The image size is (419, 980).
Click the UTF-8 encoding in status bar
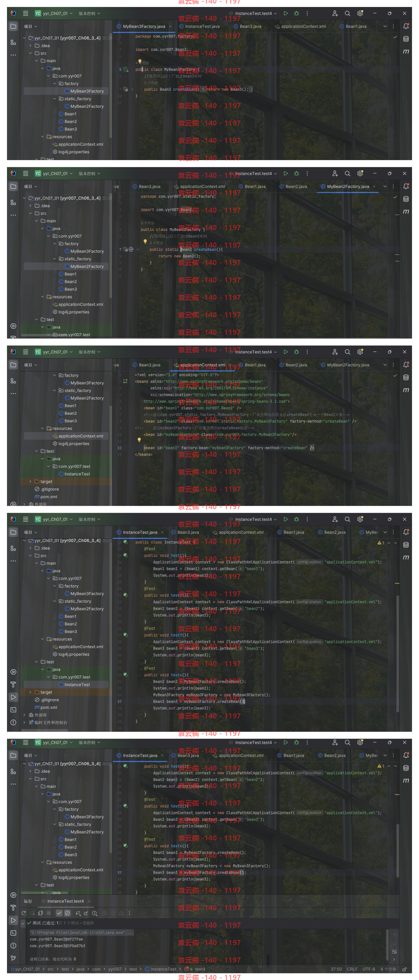[x=369, y=969]
